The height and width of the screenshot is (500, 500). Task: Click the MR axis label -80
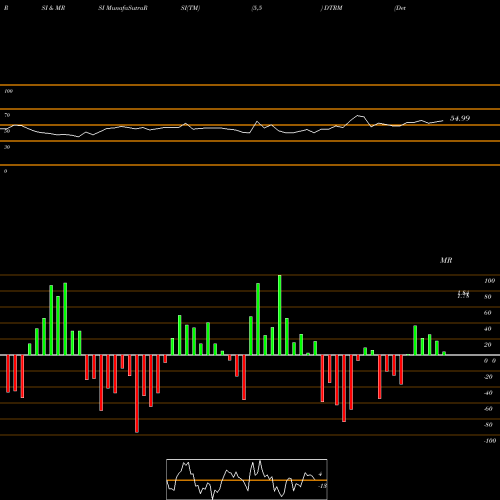(488, 425)
